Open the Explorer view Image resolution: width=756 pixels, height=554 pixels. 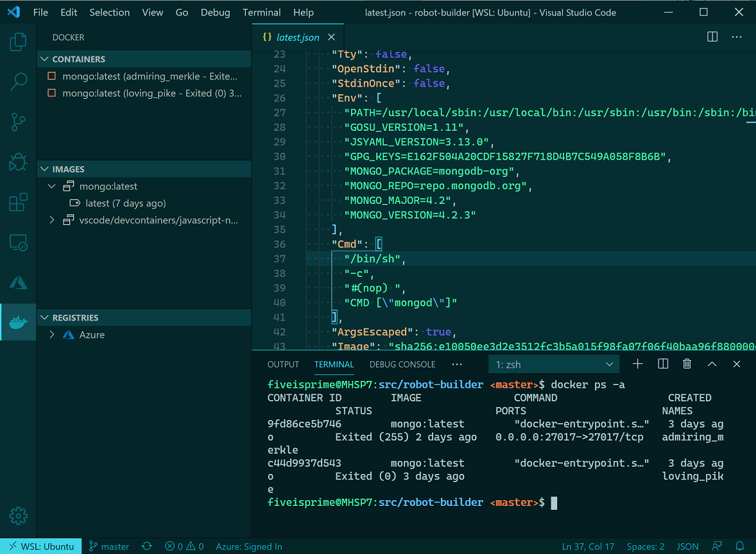click(x=18, y=42)
